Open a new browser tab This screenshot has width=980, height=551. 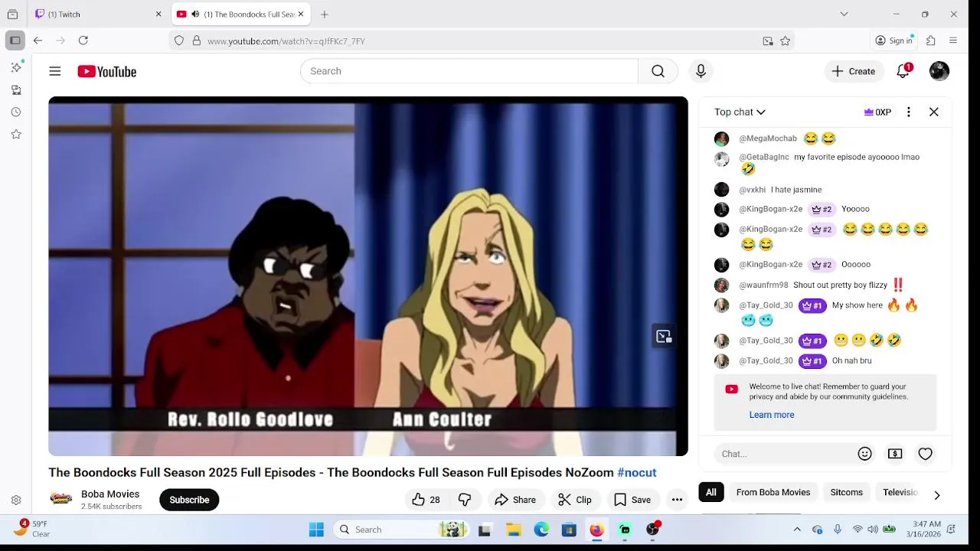(x=325, y=15)
